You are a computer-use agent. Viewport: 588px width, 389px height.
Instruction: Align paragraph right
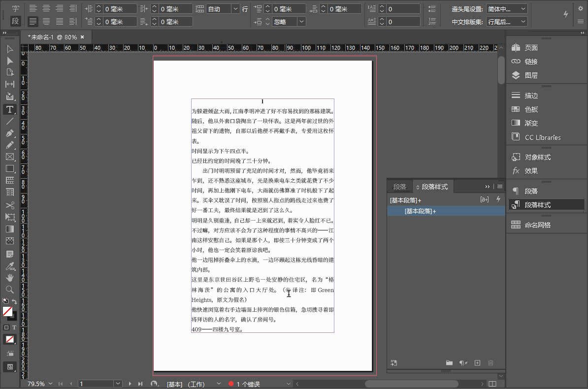click(60, 9)
